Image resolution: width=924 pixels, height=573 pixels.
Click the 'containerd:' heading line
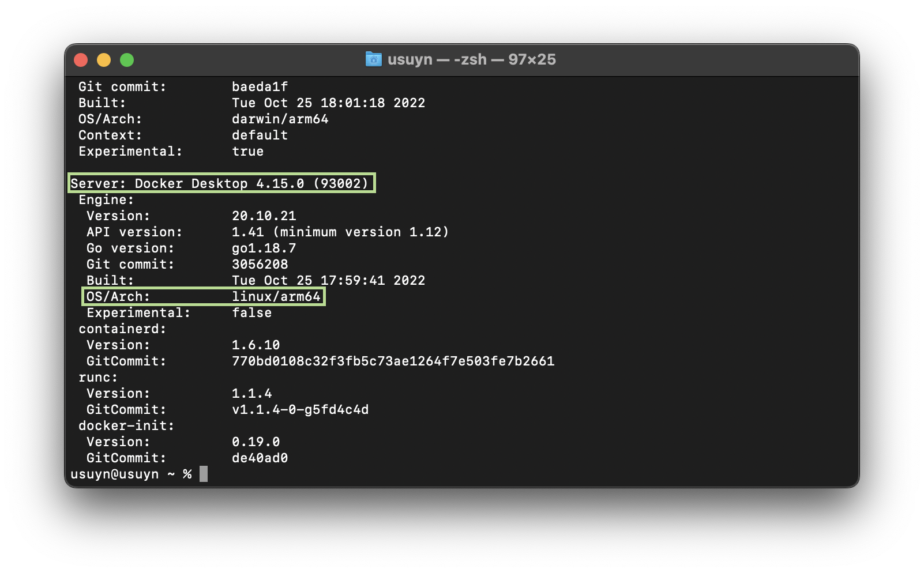pos(122,329)
